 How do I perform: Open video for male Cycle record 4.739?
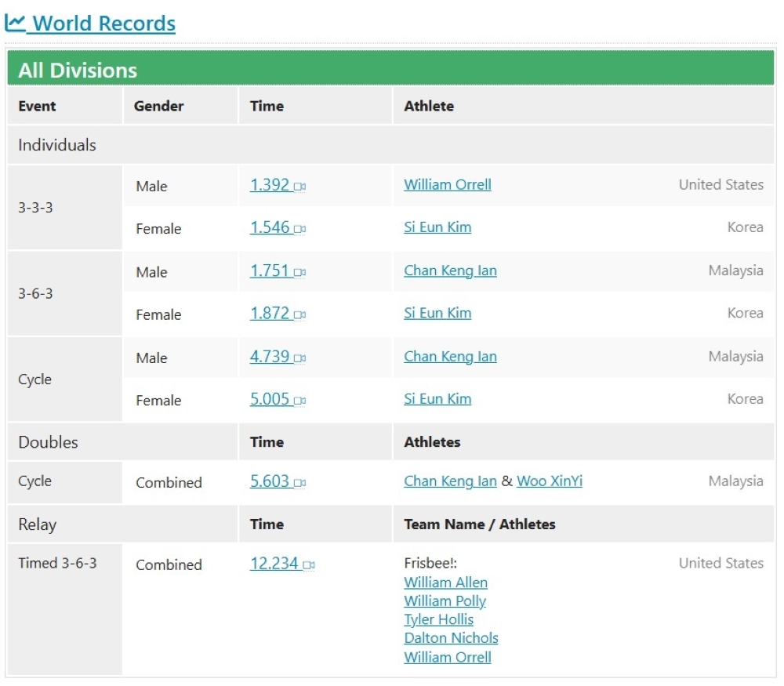tap(300, 358)
